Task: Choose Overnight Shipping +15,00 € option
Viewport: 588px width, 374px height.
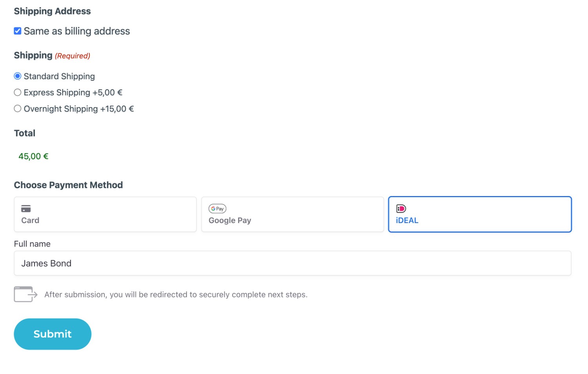Action: [18, 109]
